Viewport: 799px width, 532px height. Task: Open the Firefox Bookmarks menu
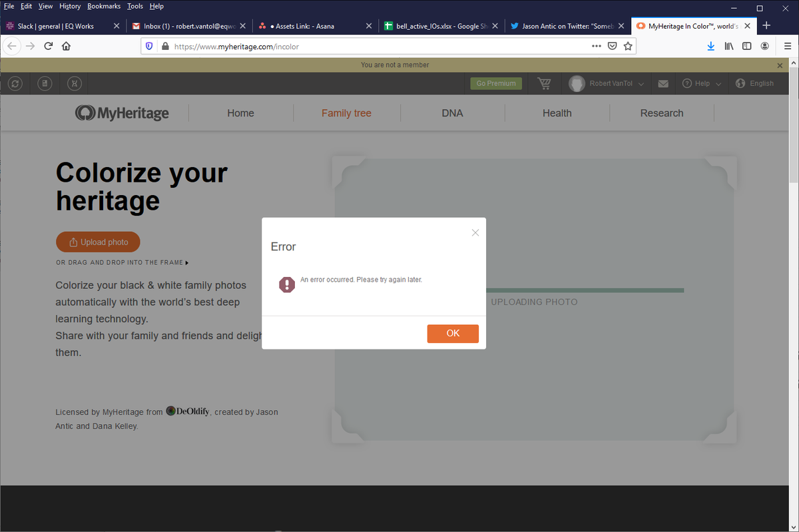pos(105,6)
